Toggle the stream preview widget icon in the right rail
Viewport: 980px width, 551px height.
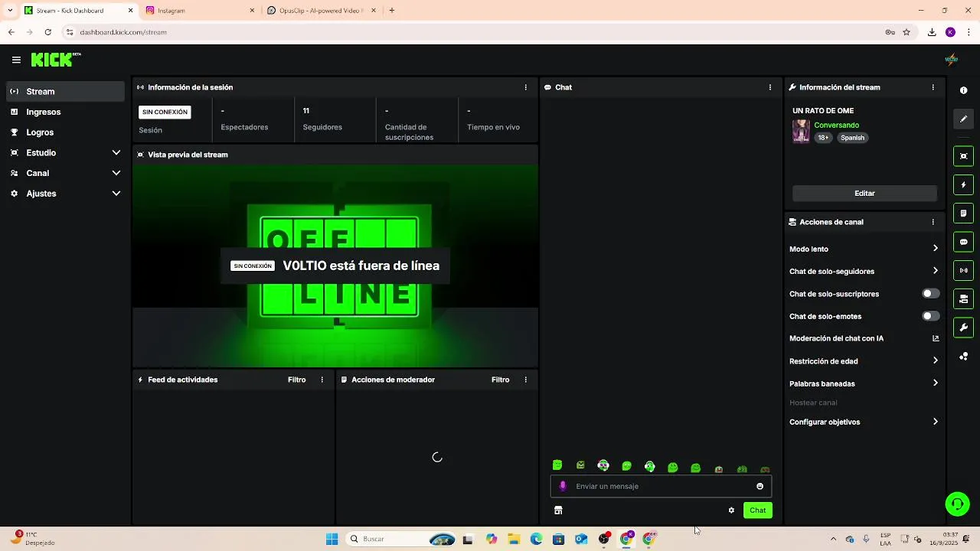(x=963, y=156)
